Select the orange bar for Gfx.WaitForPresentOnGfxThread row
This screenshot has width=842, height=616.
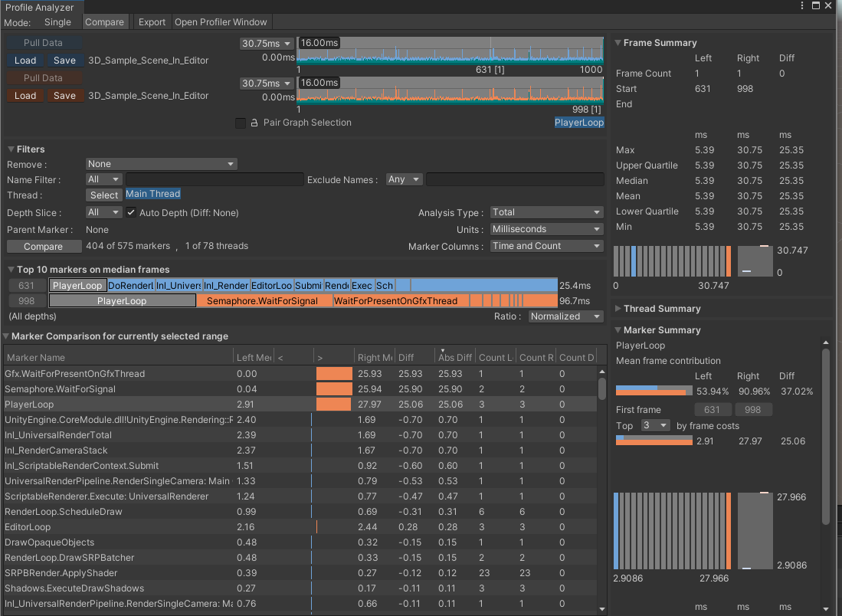pyautogui.click(x=333, y=374)
